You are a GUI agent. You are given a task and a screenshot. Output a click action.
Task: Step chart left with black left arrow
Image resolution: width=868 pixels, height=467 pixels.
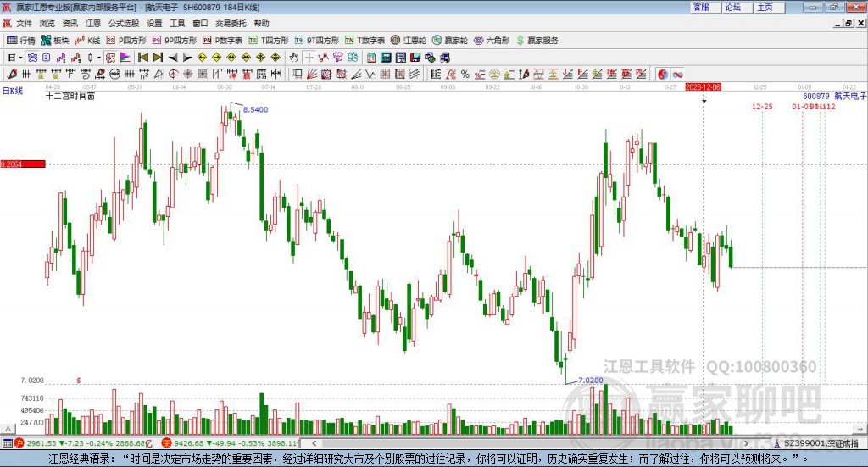[x=173, y=58]
